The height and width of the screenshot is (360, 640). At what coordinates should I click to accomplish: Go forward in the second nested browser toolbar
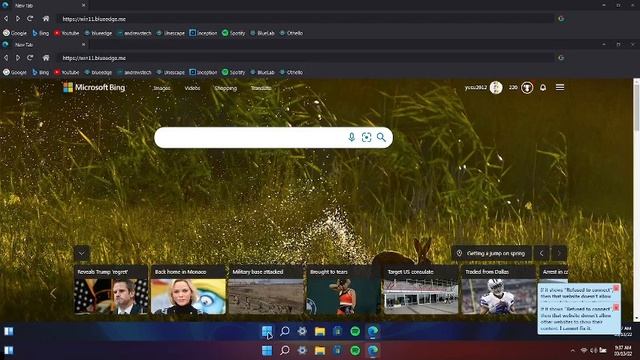(18, 58)
